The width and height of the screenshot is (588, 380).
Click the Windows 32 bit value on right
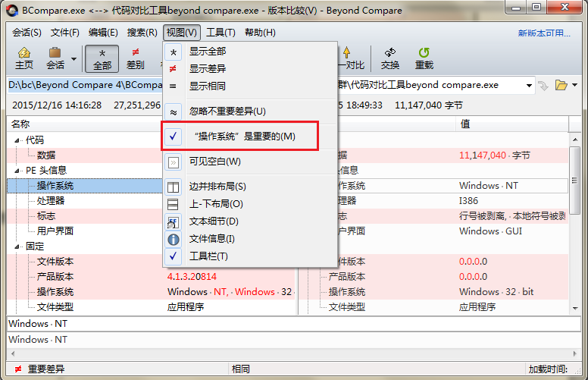(x=496, y=292)
